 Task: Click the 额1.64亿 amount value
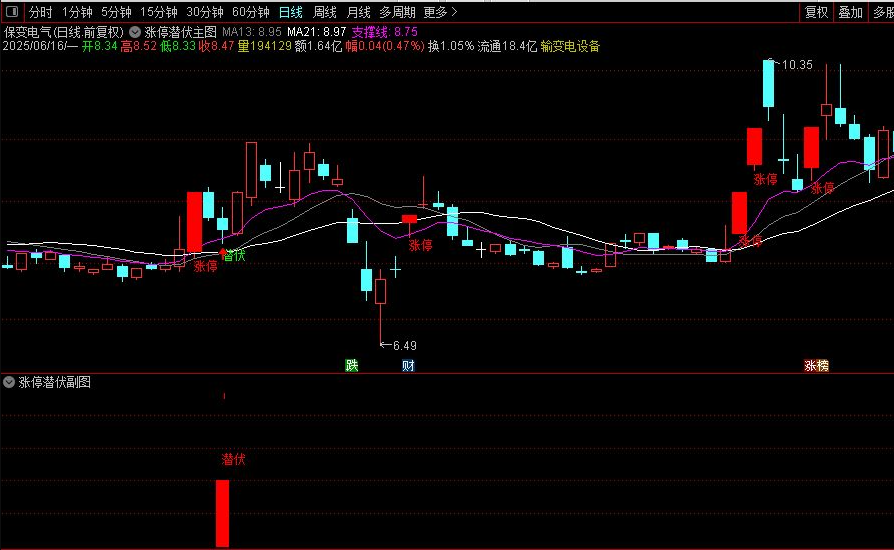tap(318, 46)
